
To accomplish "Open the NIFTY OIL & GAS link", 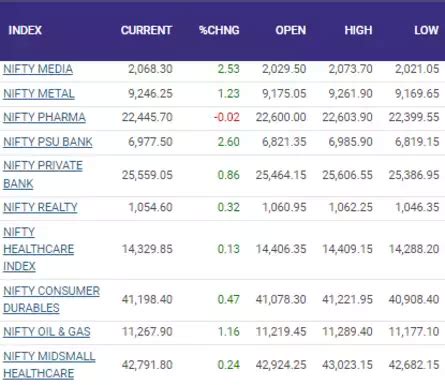I will (x=47, y=332).
